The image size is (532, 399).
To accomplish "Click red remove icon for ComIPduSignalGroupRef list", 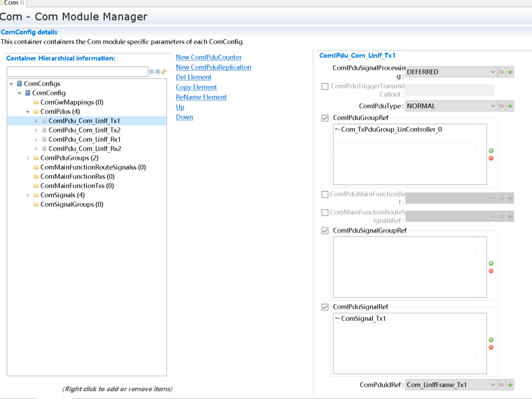I will click(491, 271).
